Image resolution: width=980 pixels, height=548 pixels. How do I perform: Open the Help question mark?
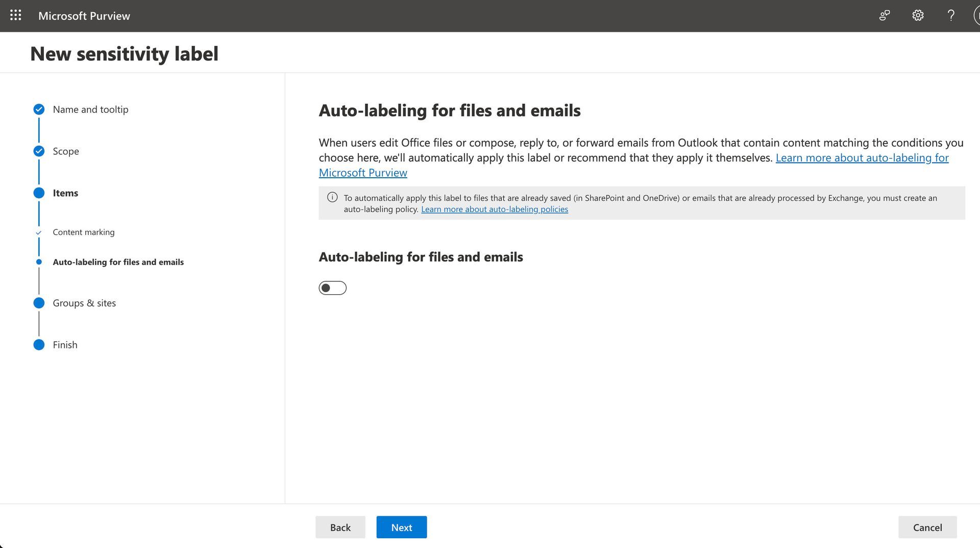[951, 15]
